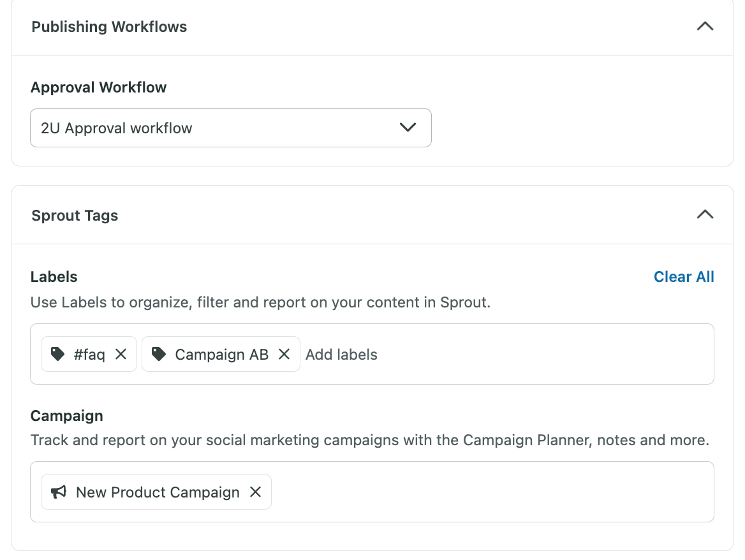Open the Approval Workflow dropdown

pos(408,128)
